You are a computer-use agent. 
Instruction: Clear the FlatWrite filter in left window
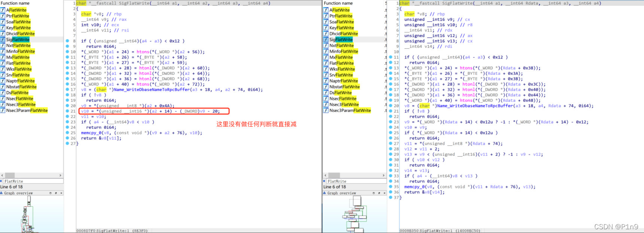pyautogui.click(x=1, y=181)
